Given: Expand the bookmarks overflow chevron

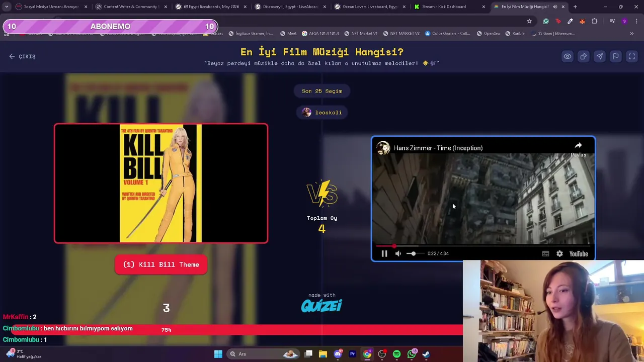Looking at the screenshot, I should pyautogui.click(x=632, y=34).
